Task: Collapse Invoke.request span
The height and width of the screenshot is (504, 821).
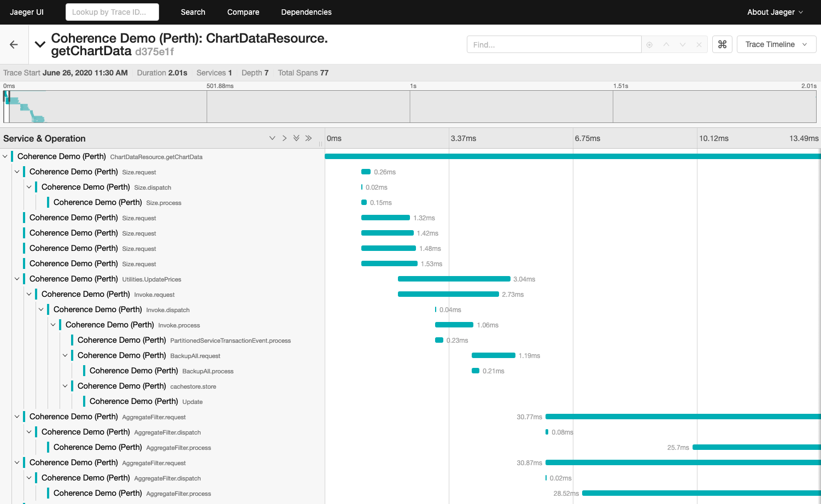Action: (x=29, y=294)
